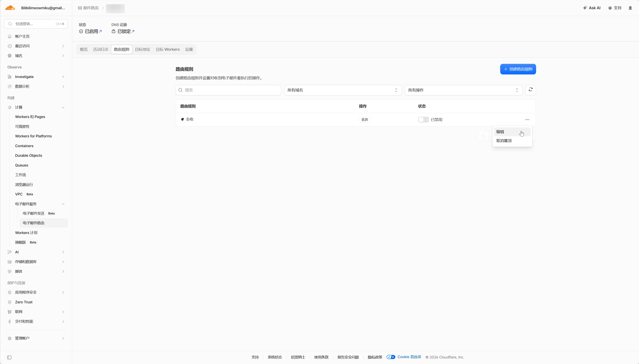
Task: Expand the 数据分析 submenu arrow
Action: click(63, 86)
